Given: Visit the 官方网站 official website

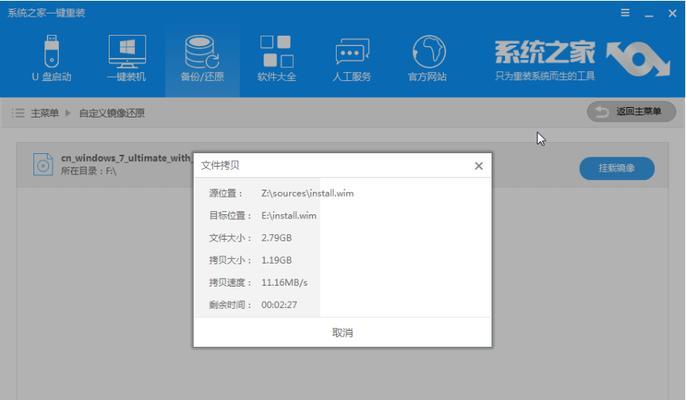Looking at the screenshot, I should [x=427, y=58].
